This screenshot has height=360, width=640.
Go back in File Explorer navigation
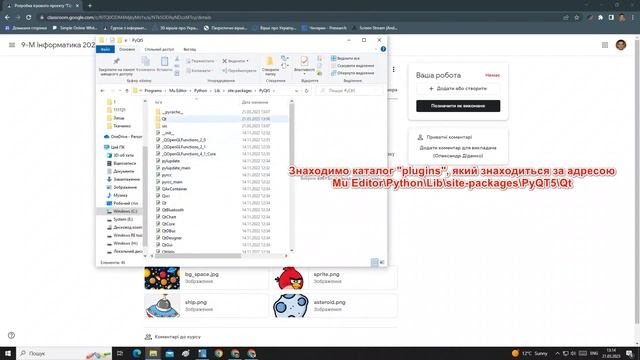tap(102, 91)
